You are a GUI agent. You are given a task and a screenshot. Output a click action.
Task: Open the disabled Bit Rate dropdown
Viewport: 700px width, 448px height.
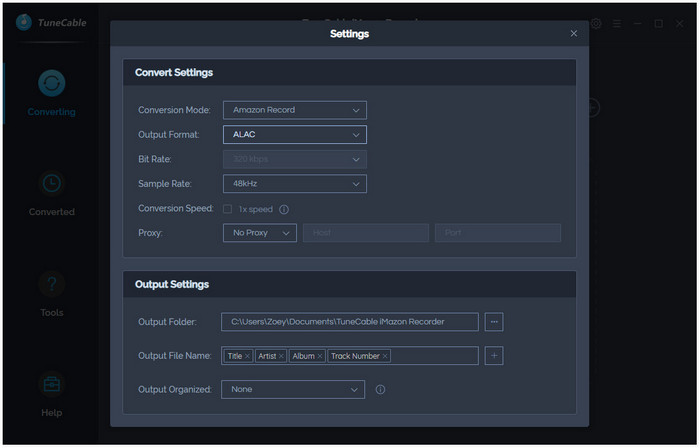click(295, 159)
